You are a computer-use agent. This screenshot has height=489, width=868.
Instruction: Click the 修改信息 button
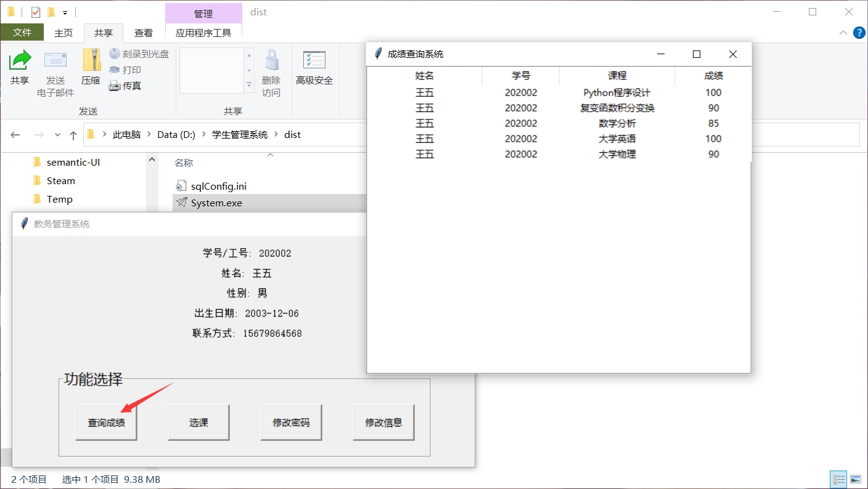click(383, 422)
